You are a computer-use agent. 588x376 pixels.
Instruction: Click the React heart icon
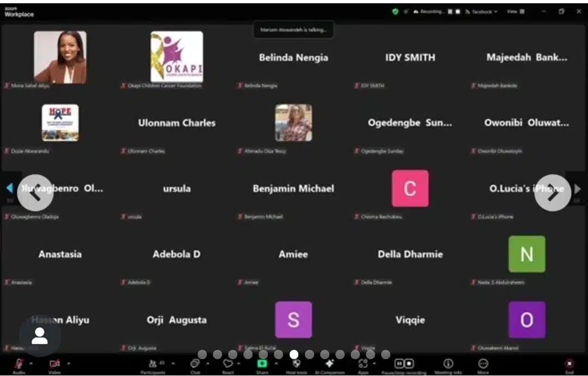[x=228, y=363]
